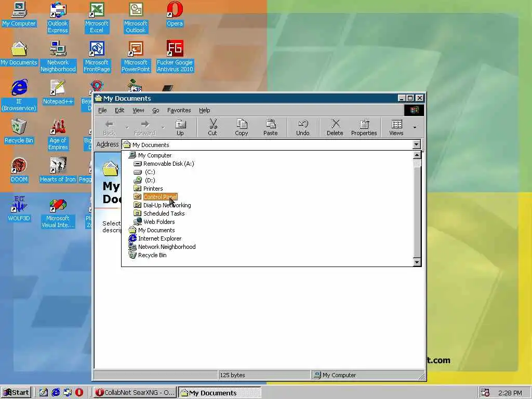This screenshot has height=399, width=532.
Task: Select Notepad++ desktop icon
Action: [58, 92]
